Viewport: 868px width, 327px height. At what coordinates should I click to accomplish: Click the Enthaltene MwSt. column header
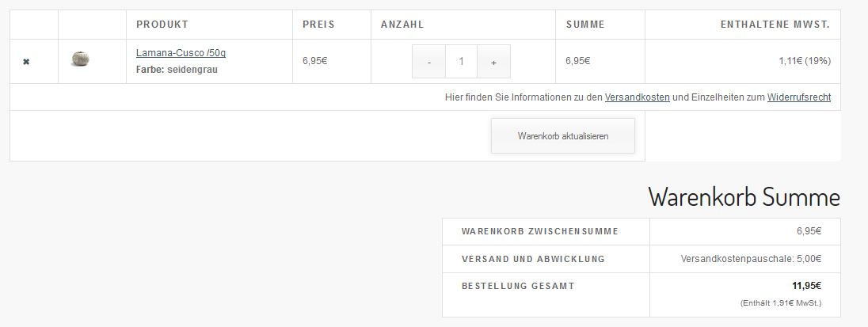(775, 25)
